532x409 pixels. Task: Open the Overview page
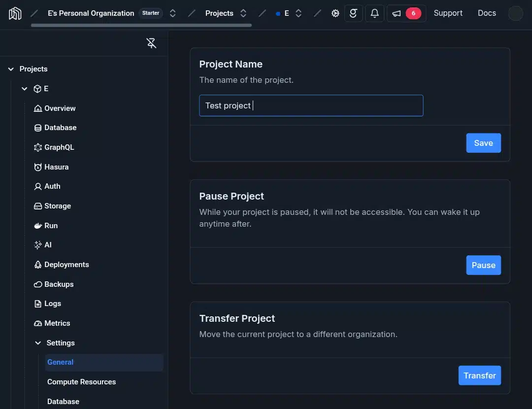tap(60, 108)
